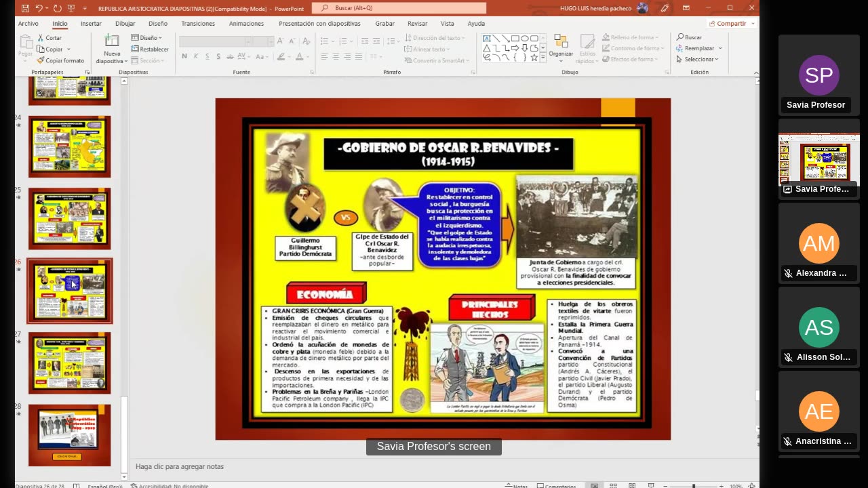Go to Presentación con diapositivas tab

pos(319,24)
